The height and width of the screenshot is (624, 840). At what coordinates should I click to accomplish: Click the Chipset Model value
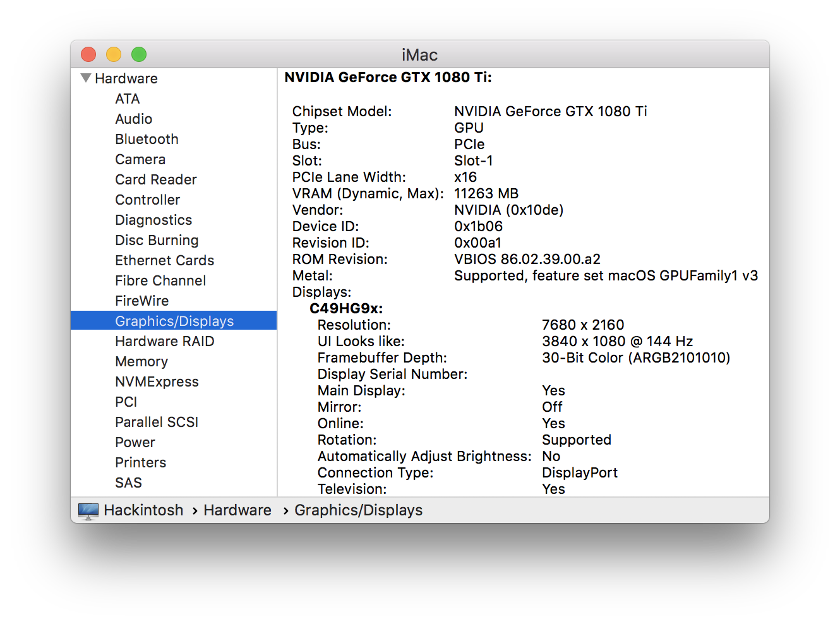click(x=551, y=111)
